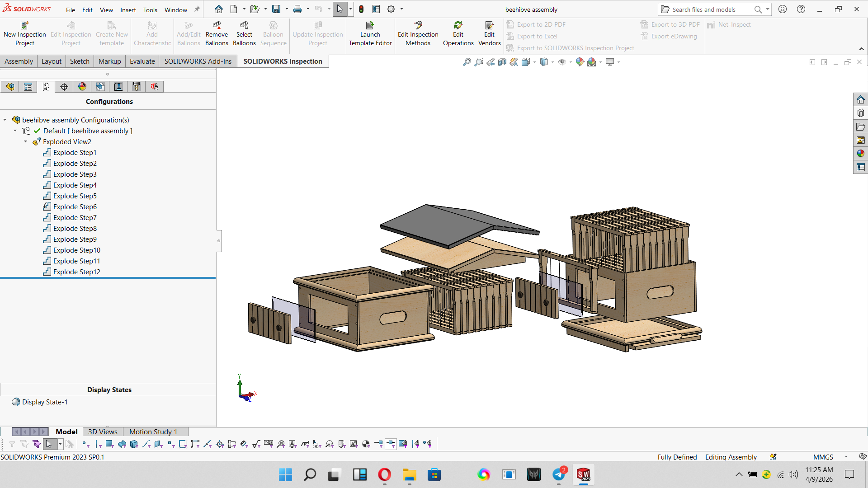Image resolution: width=868 pixels, height=488 pixels.
Task: Open the Motion Study 1 tab
Action: 153,432
